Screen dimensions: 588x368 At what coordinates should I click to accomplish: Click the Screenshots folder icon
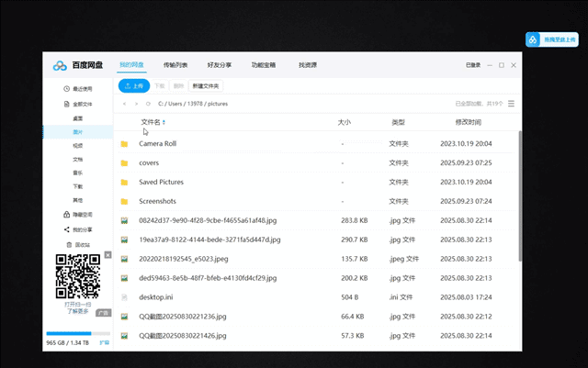(x=124, y=202)
